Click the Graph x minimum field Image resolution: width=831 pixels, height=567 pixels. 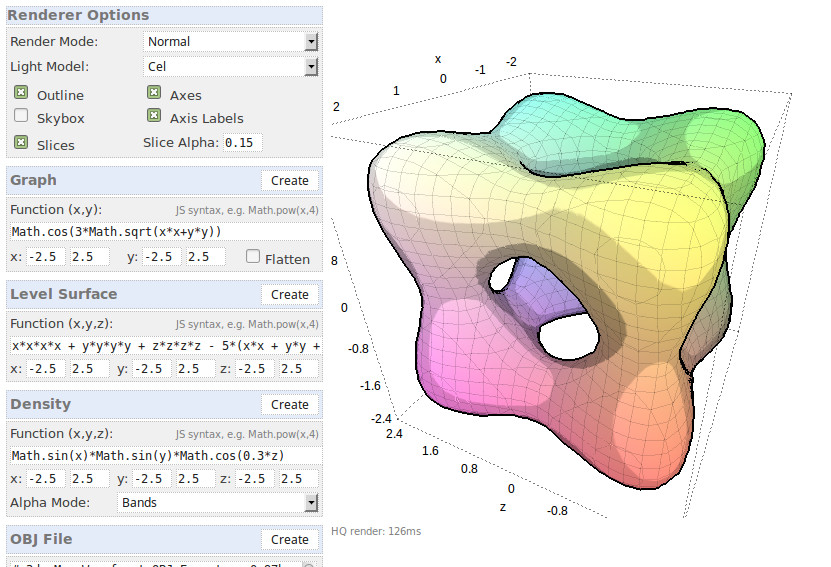(x=45, y=257)
